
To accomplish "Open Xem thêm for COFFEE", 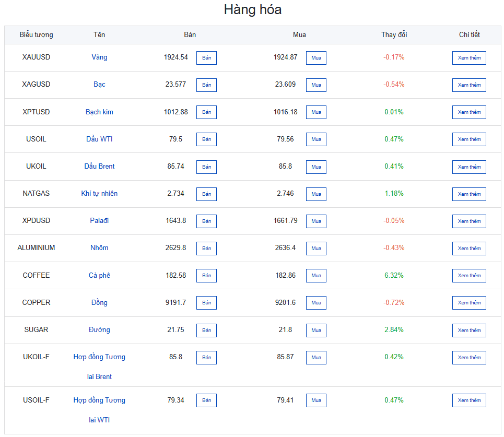I will click(x=469, y=275).
